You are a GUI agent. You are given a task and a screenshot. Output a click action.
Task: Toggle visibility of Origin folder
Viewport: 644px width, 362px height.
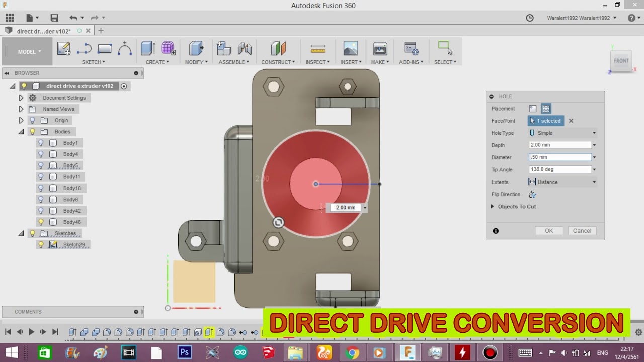(x=32, y=120)
